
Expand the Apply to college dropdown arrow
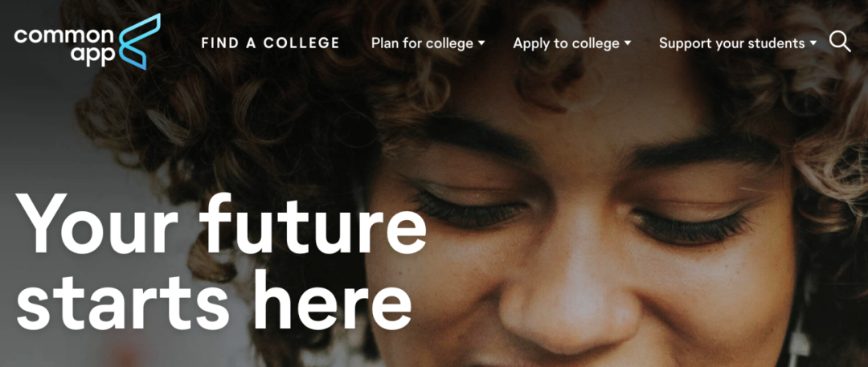[627, 43]
